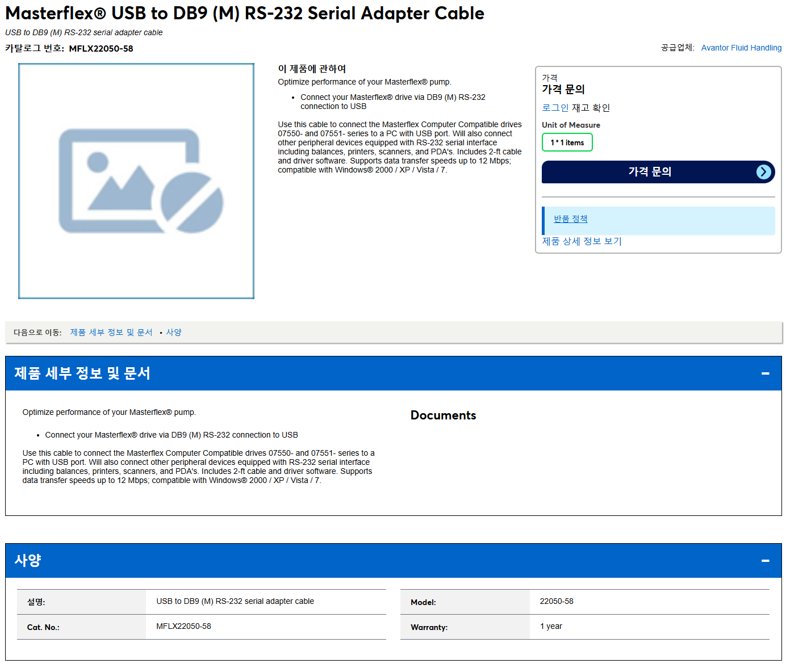
Task: Open the placeholder product image thumbnail
Action: pos(136,181)
